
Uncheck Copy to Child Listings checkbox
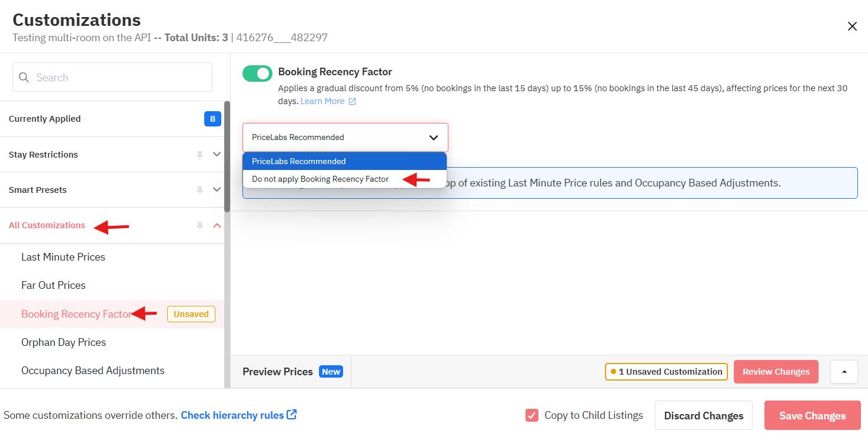click(x=532, y=415)
